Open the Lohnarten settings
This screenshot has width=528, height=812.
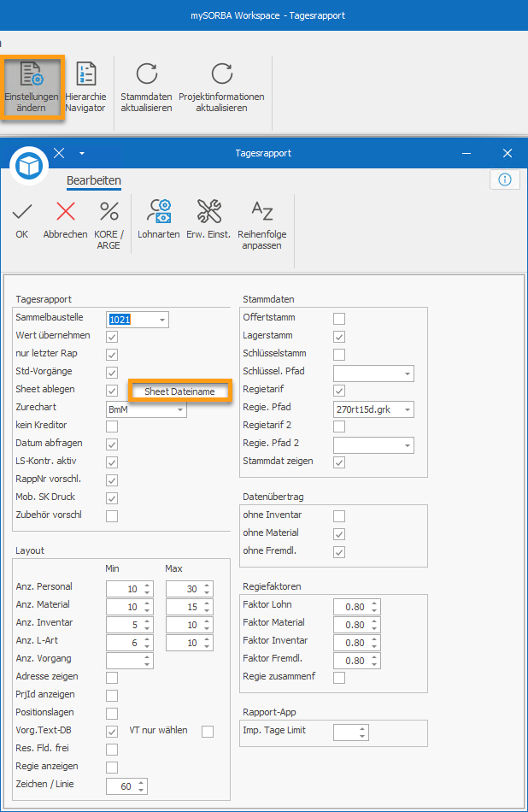(158, 220)
